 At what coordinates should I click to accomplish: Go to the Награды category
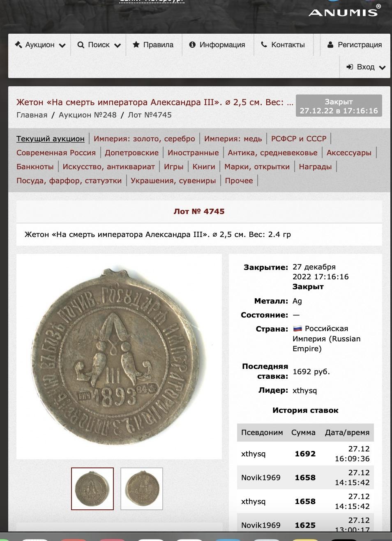(315, 167)
